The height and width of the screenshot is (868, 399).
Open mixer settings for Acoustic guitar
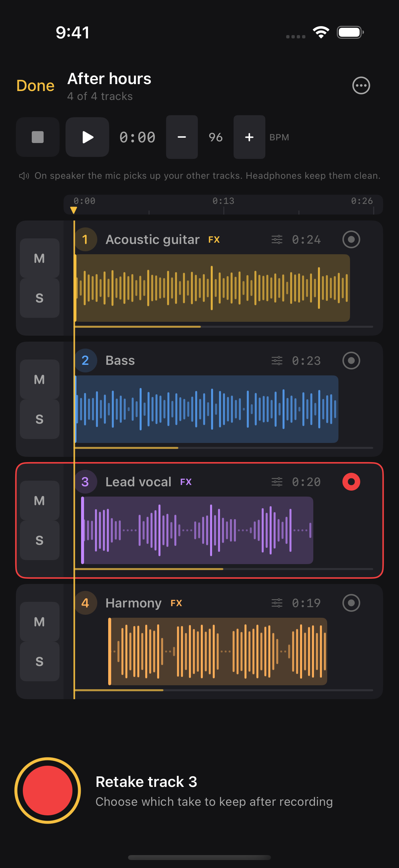point(277,240)
